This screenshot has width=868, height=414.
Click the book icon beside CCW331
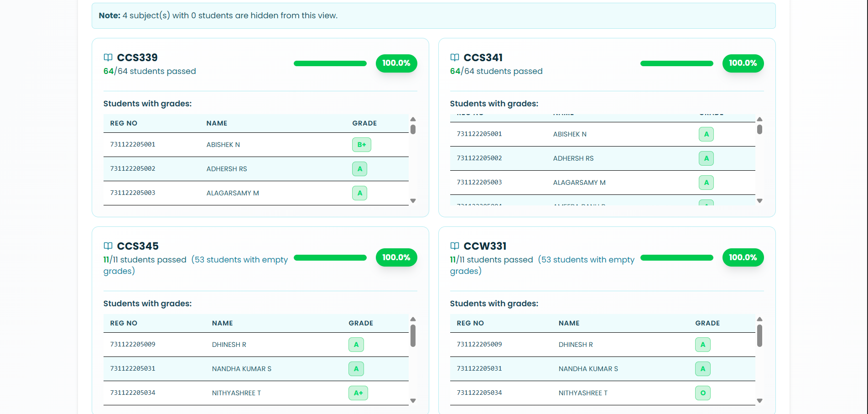[455, 246]
